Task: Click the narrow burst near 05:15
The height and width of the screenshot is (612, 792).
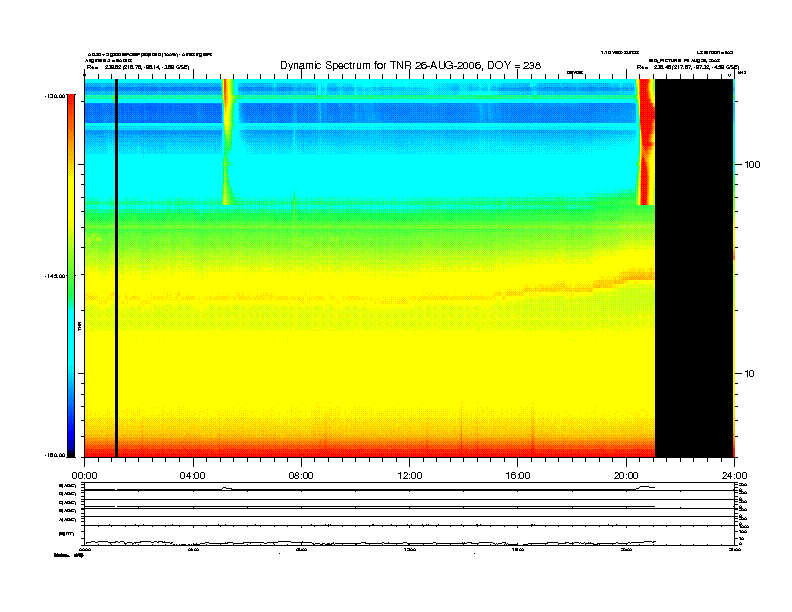Action: [228, 142]
